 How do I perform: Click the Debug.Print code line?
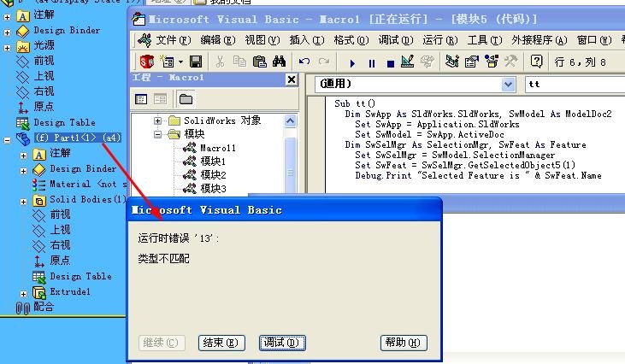[x=478, y=176]
